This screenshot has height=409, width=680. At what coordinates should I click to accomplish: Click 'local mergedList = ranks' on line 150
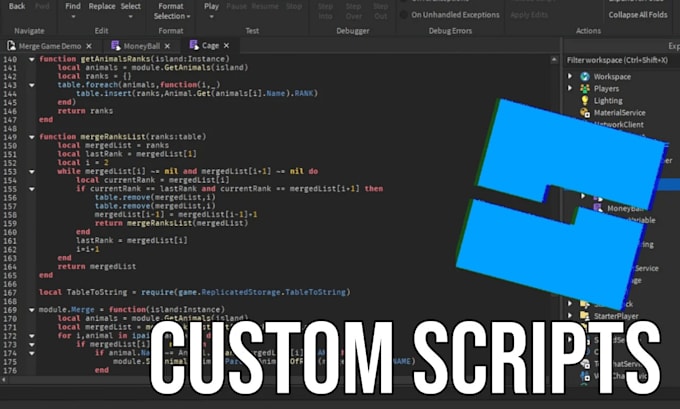[x=113, y=145]
